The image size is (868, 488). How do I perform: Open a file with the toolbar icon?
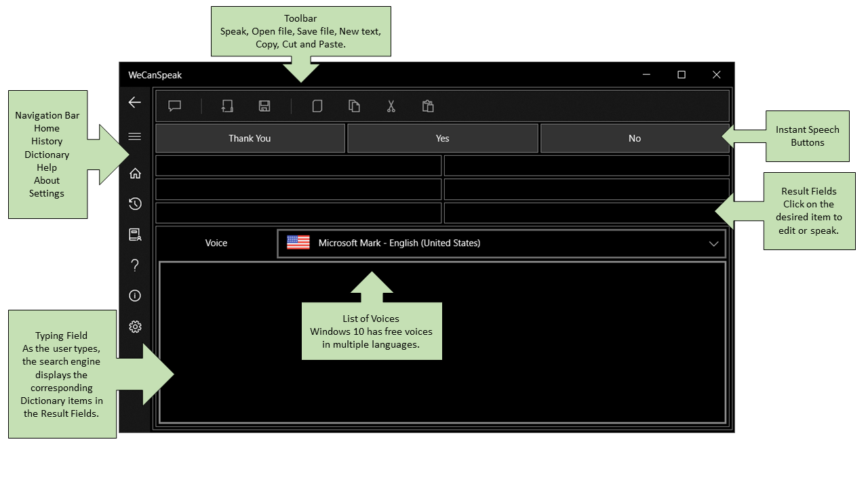(227, 106)
